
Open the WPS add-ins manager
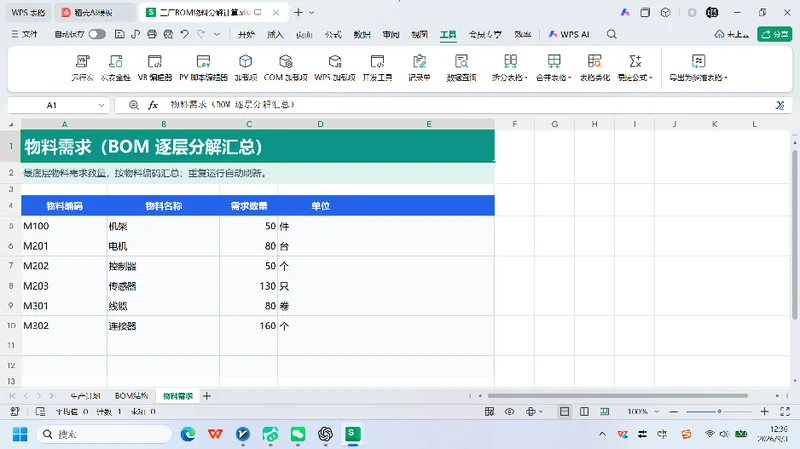coord(335,68)
